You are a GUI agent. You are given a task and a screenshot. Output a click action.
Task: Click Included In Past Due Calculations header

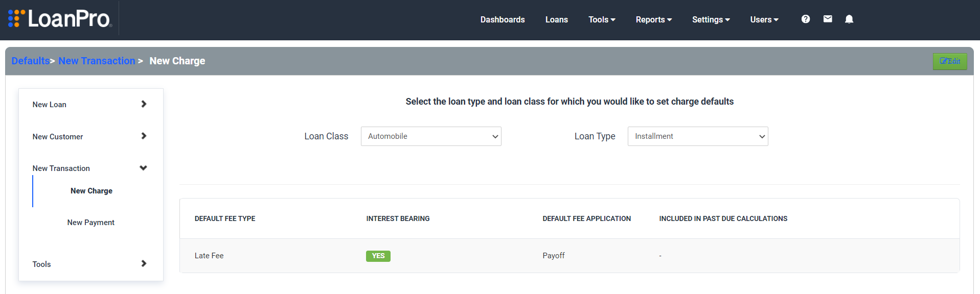(723, 218)
